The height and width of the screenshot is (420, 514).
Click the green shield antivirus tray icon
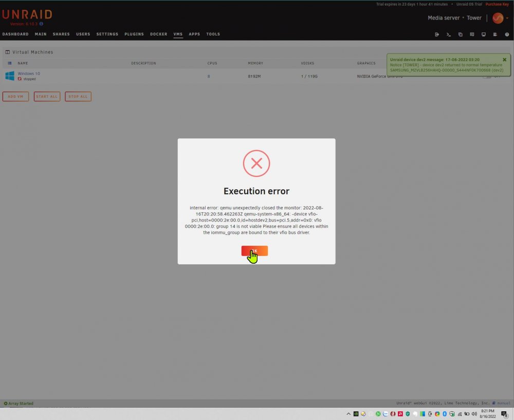point(408,414)
